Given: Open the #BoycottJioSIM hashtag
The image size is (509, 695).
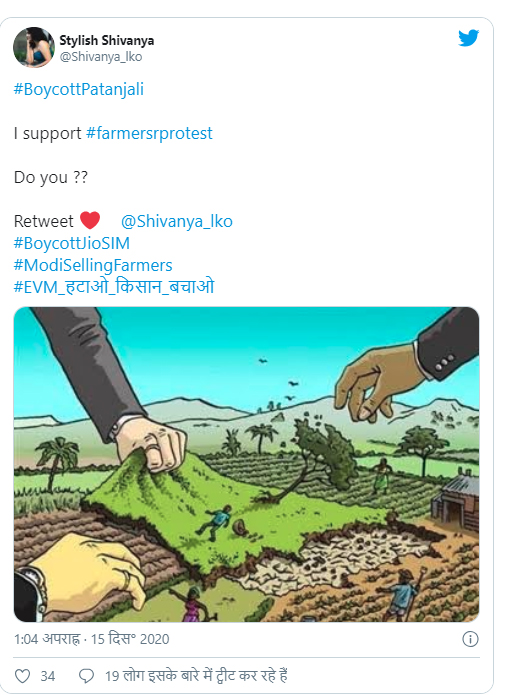Looking at the screenshot, I should point(71,243).
